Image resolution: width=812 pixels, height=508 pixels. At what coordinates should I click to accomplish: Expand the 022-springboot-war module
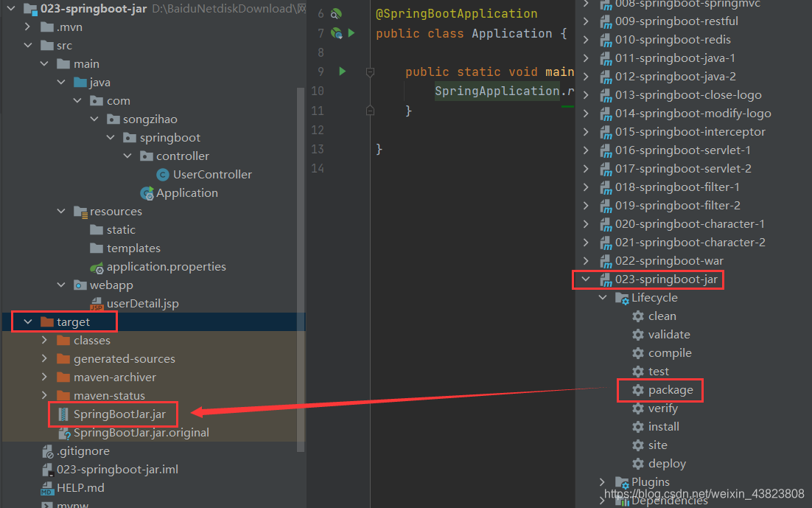point(584,260)
